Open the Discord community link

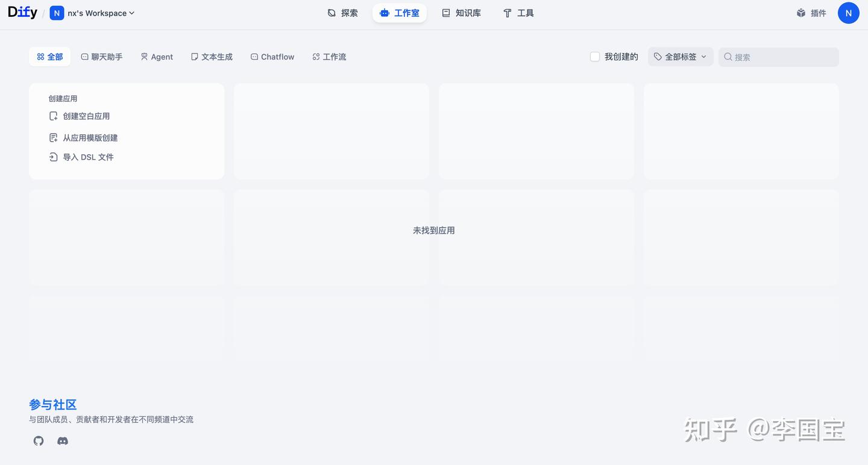(63, 441)
